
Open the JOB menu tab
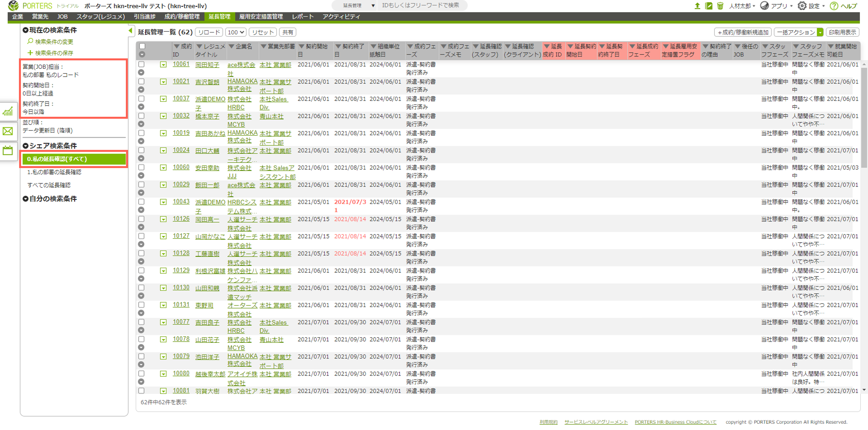pyautogui.click(x=62, y=17)
